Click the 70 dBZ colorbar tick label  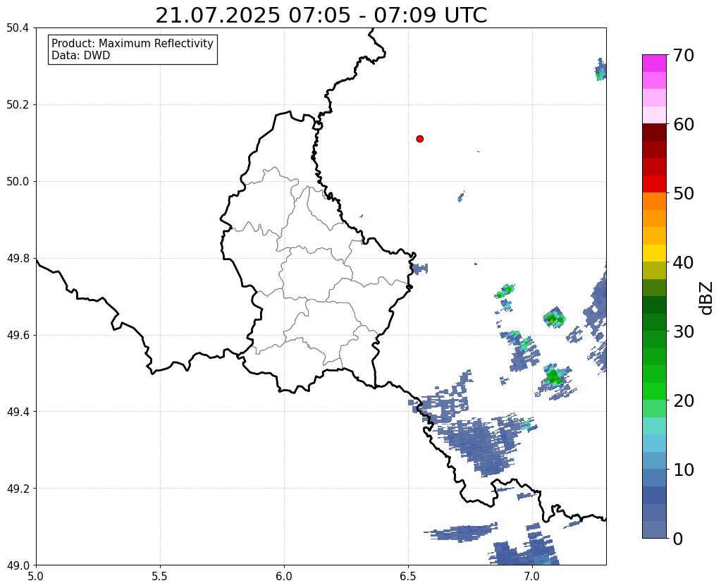(x=683, y=55)
